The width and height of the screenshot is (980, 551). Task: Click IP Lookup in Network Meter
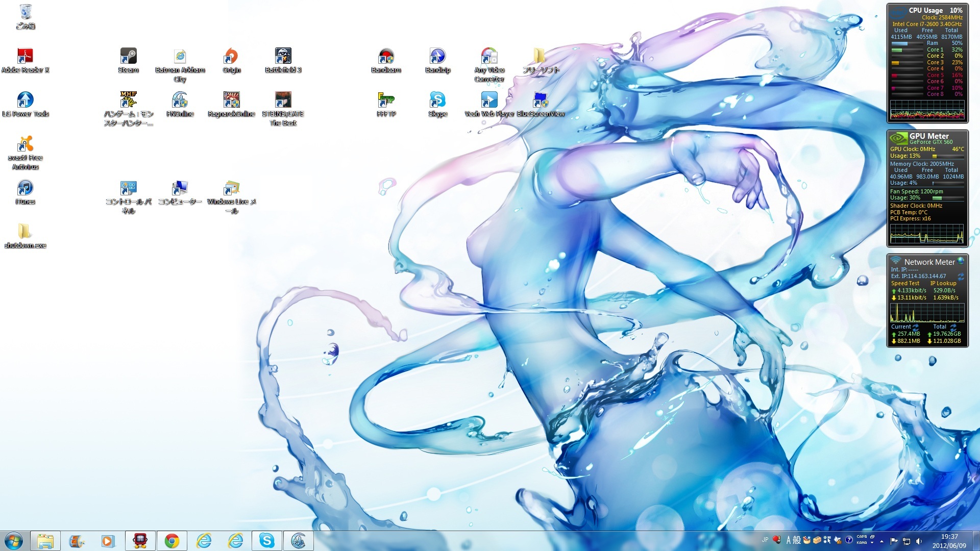click(x=943, y=284)
